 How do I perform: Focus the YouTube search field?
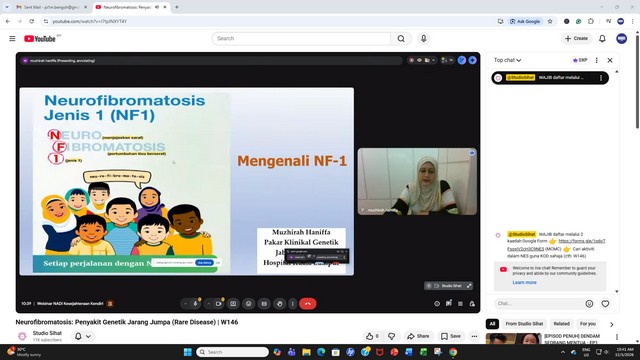coord(301,38)
